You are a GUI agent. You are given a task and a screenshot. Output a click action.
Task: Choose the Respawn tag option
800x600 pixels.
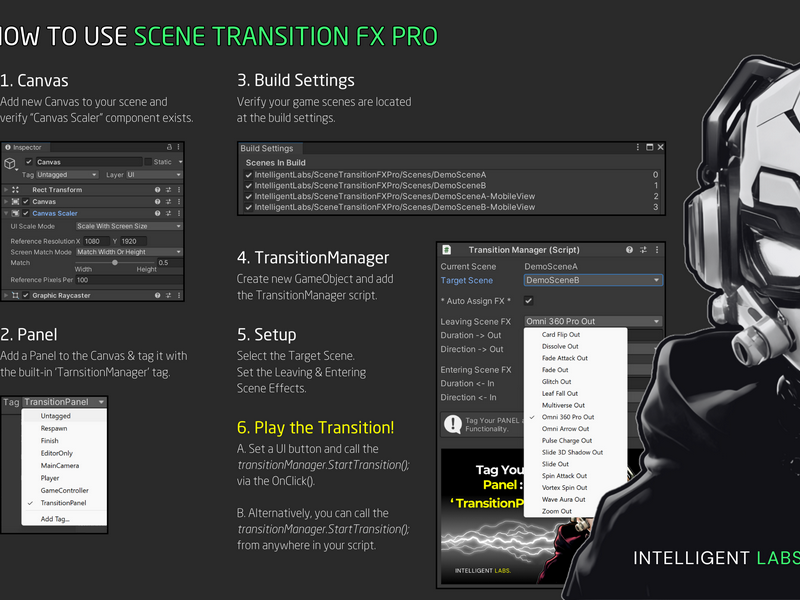pyautogui.click(x=64, y=429)
